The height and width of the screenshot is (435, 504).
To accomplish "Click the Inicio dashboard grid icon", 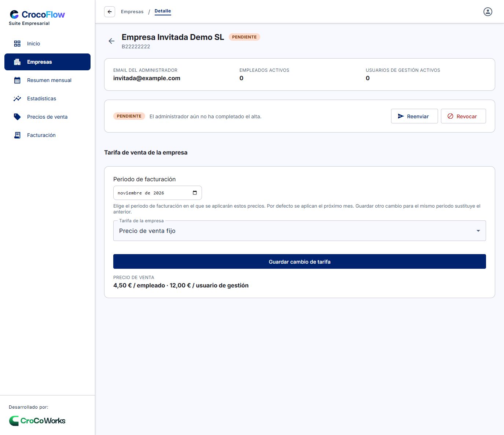I will click(x=17, y=44).
